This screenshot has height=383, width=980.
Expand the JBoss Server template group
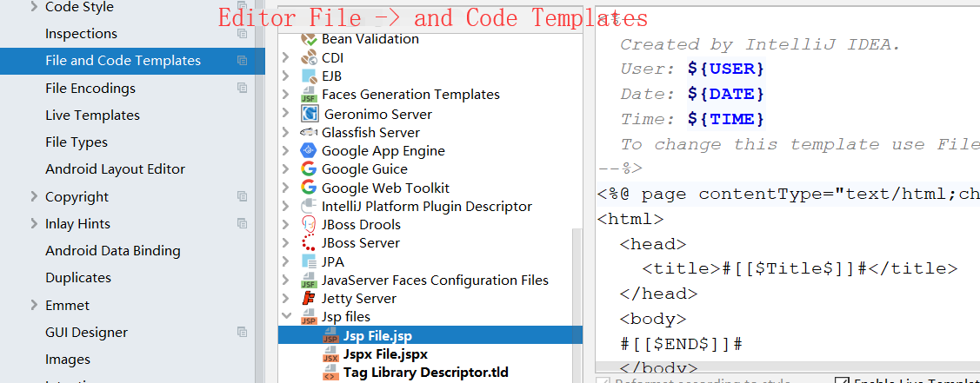(x=286, y=242)
